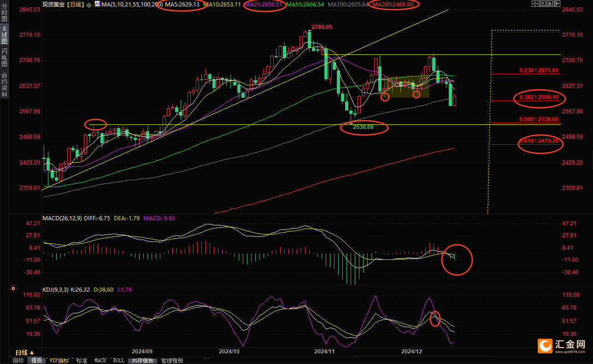Select the 模板 bottom tab
The image size is (593, 364).
37,360
